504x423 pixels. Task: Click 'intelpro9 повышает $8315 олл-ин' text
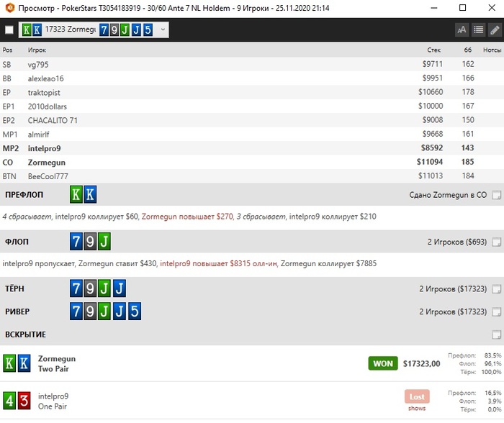(x=219, y=264)
